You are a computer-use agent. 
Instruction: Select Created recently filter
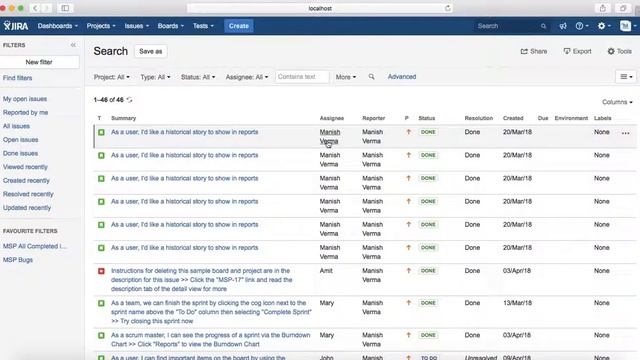[x=26, y=180]
